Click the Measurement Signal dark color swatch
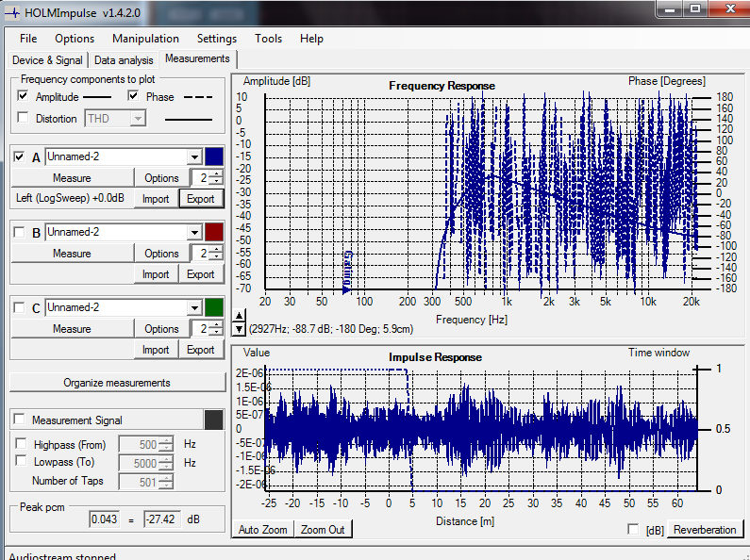 214,420
